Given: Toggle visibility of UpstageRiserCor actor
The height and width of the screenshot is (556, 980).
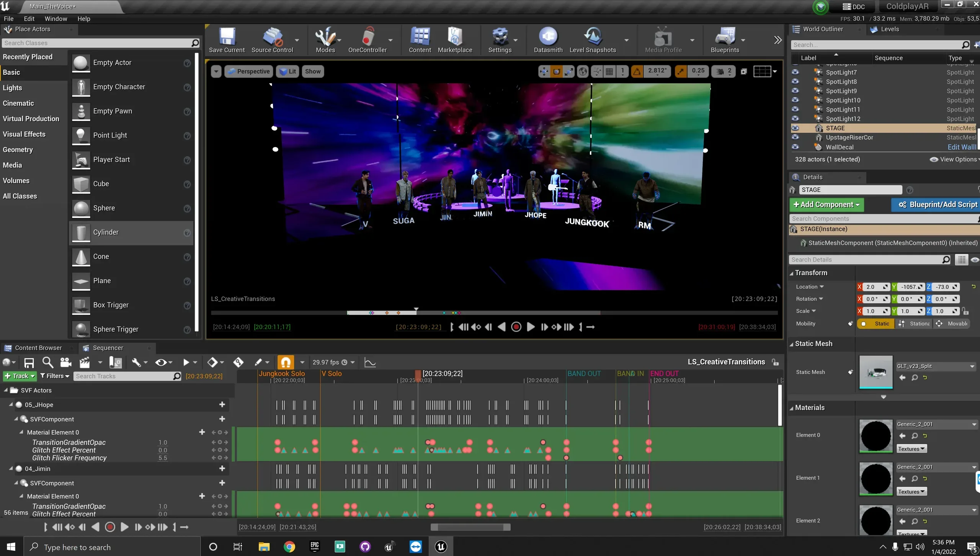Looking at the screenshot, I should coord(795,137).
